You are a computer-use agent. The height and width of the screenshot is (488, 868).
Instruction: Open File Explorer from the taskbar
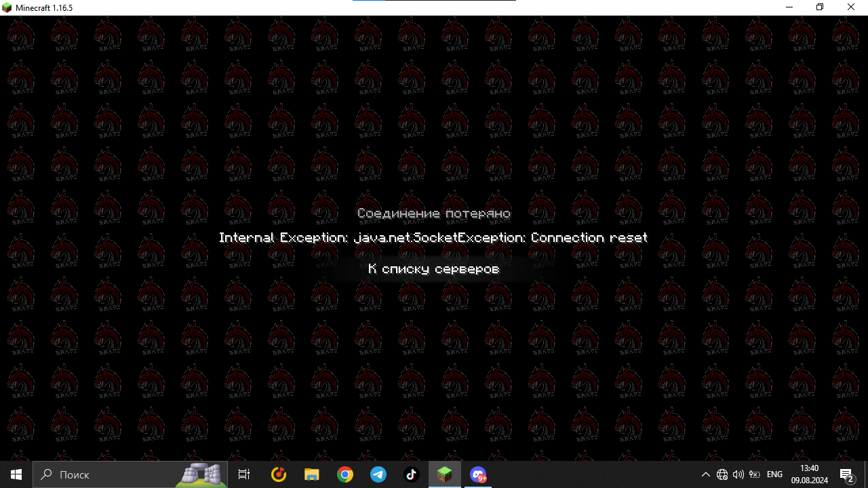(x=311, y=474)
